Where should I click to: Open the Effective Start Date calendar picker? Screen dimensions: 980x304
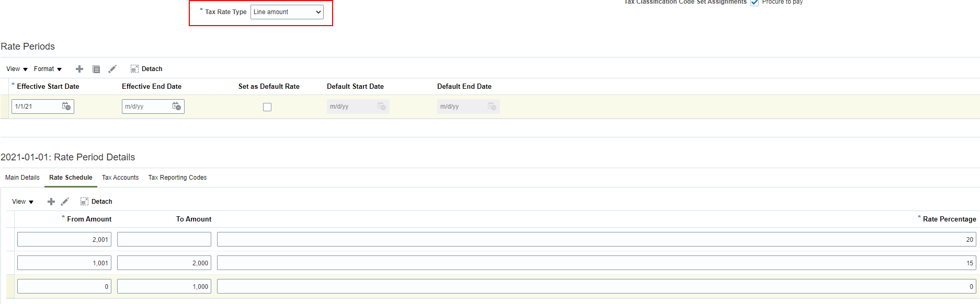pyautogui.click(x=66, y=107)
